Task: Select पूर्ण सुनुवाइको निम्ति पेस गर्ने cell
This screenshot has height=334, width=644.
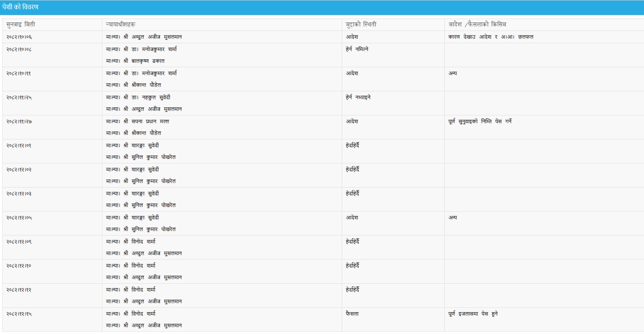Action: (x=480, y=122)
